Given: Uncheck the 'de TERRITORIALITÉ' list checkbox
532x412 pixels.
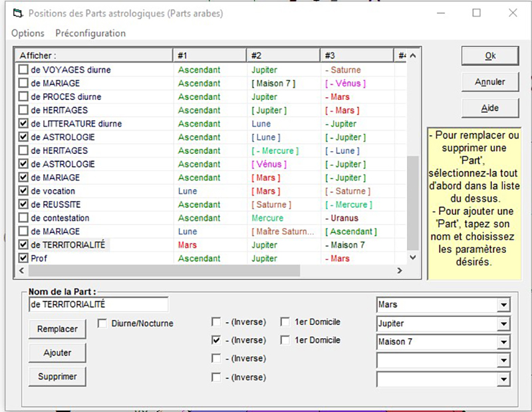Looking at the screenshot, I should tap(23, 244).
